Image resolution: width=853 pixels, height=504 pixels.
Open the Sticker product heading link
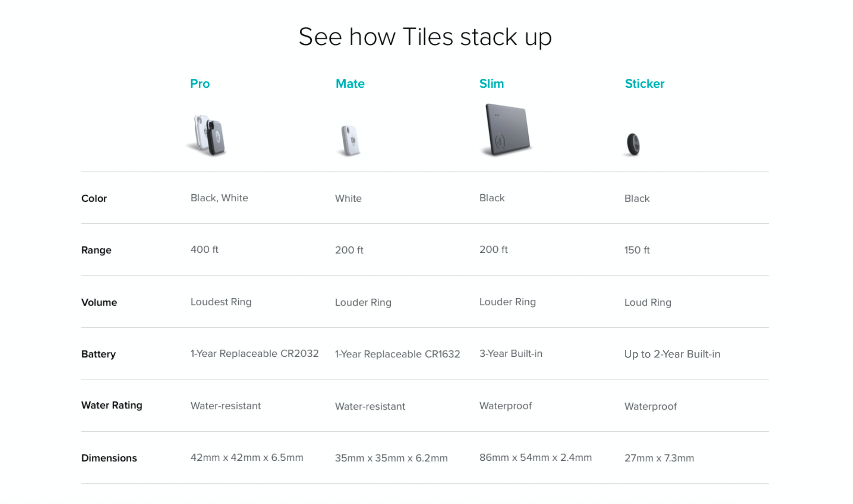[x=644, y=84]
